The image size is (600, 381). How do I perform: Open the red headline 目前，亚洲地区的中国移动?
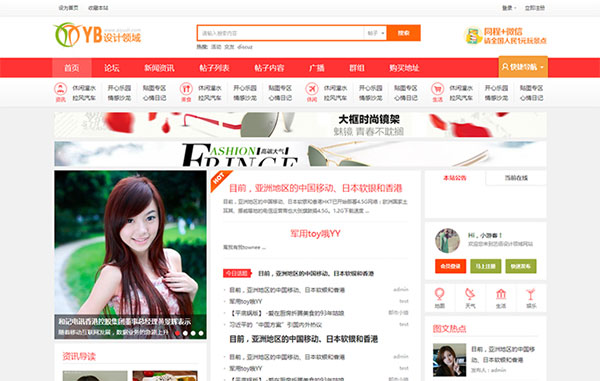(315, 188)
